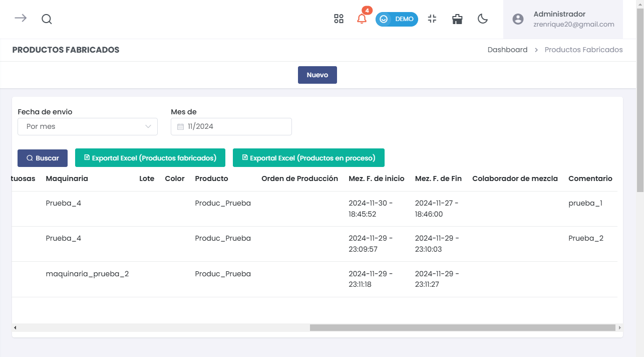Open the Por mes dropdown
Image resolution: width=644 pixels, height=357 pixels.
(87, 126)
